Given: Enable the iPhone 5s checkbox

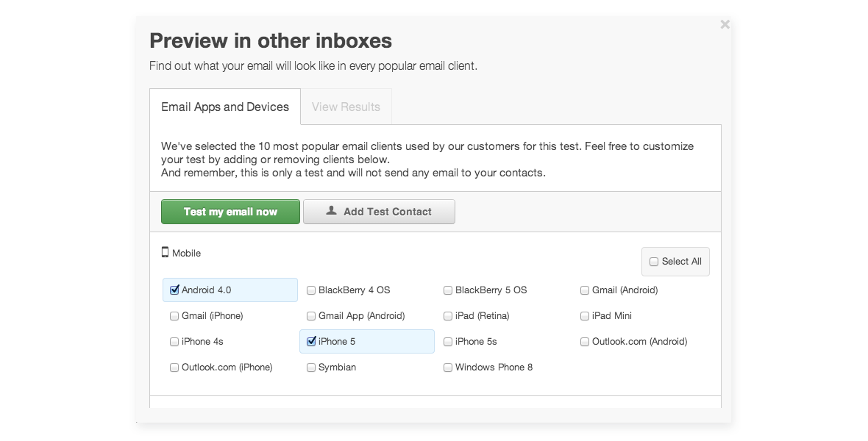Looking at the screenshot, I should click(448, 341).
